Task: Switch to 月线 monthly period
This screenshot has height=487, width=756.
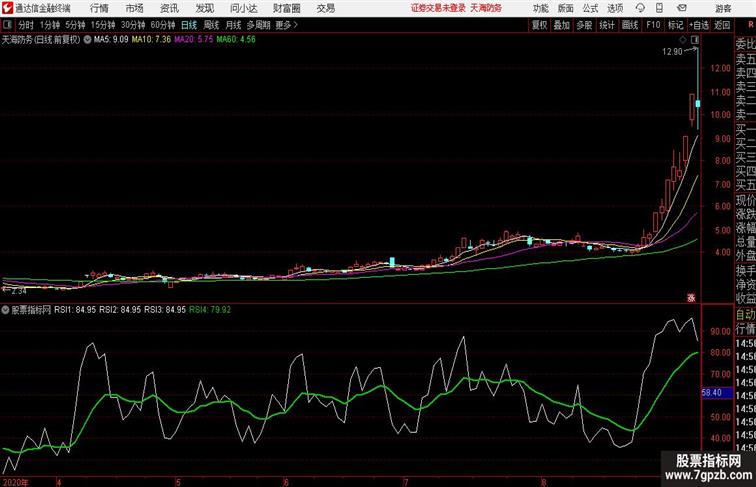Action: 233,25
